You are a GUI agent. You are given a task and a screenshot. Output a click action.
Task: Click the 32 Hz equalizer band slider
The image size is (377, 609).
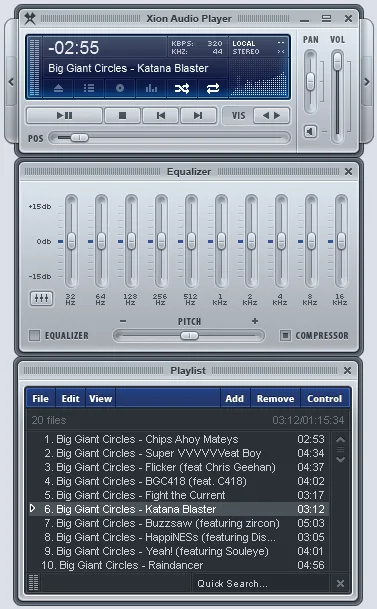point(71,241)
